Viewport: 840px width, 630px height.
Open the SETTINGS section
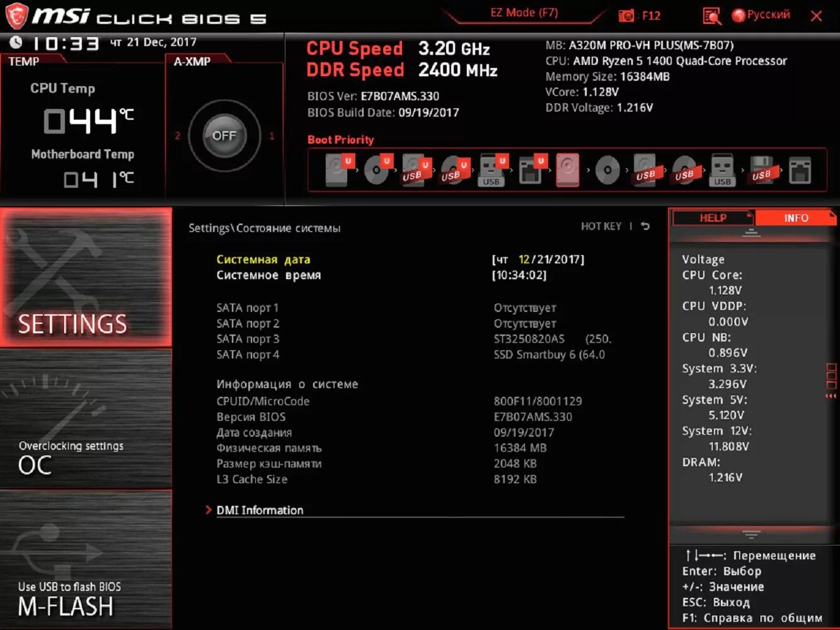tap(86, 277)
